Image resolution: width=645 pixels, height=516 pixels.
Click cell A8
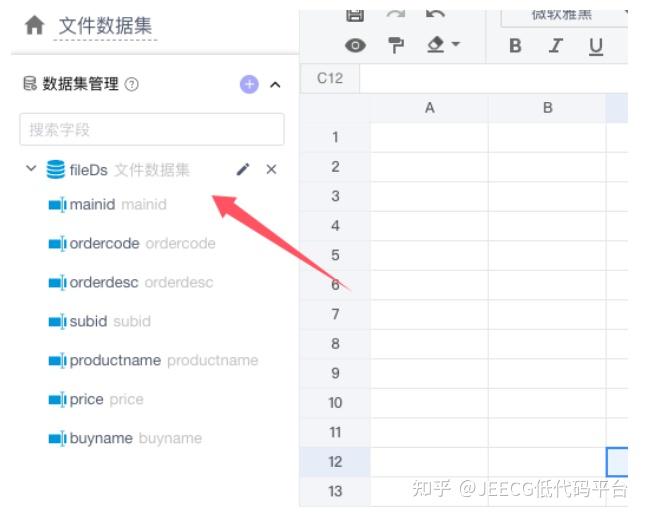(x=429, y=344)
